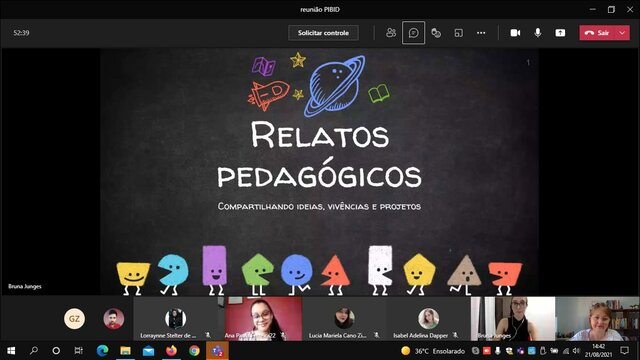
Task: Open Windows notification center icon
Action: (x=624, y=351)
